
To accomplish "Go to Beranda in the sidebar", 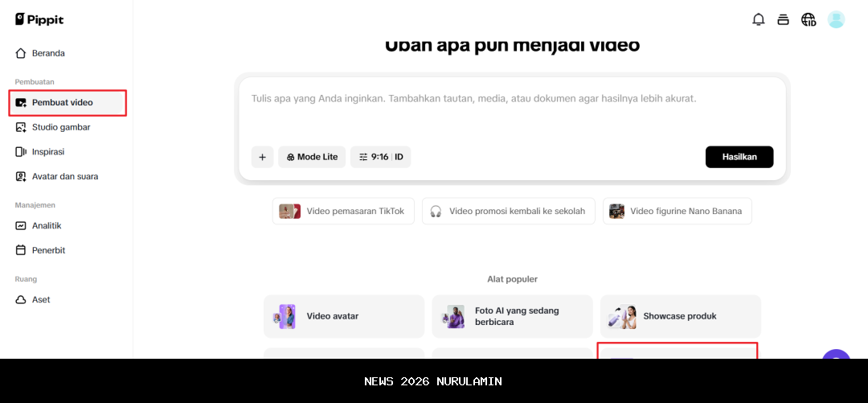I will click(x=48, y=53).
